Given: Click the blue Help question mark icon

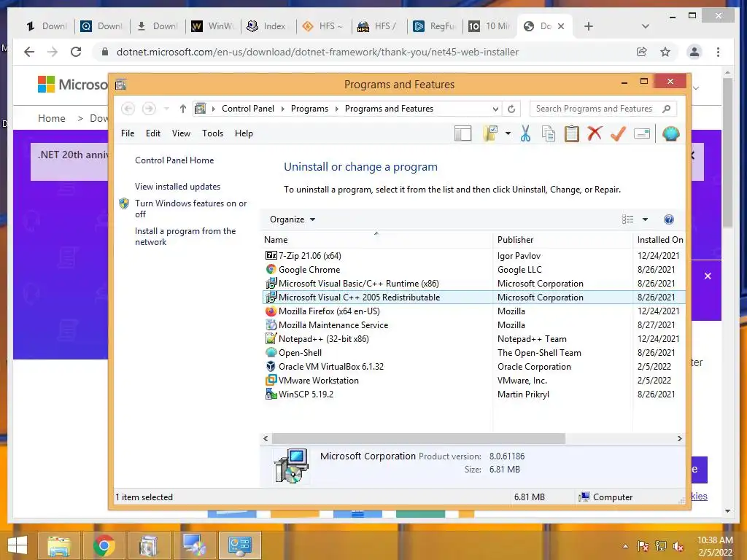Looking at the screenshot, I should [x=669, y=219].
